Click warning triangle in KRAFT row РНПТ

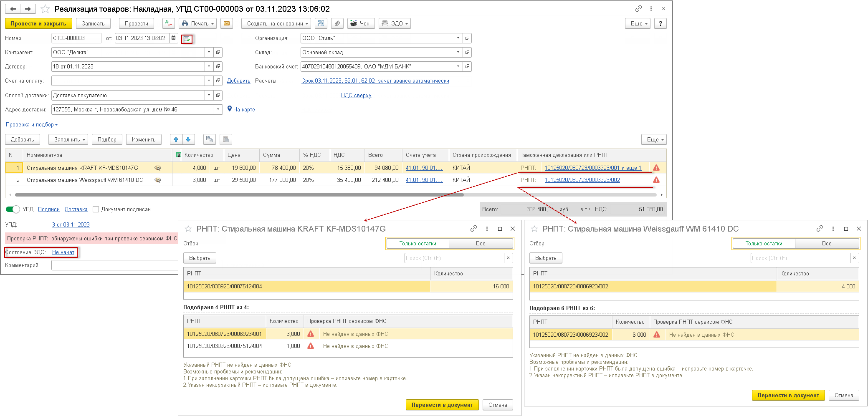coord(656,168)
